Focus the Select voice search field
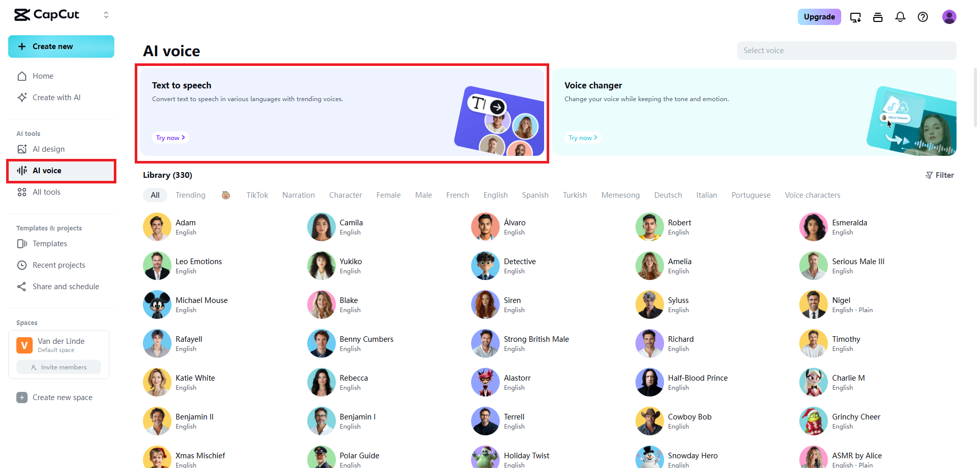Viewport: 980px width, 468px height. pyautogui.click(x=846, y=51)
